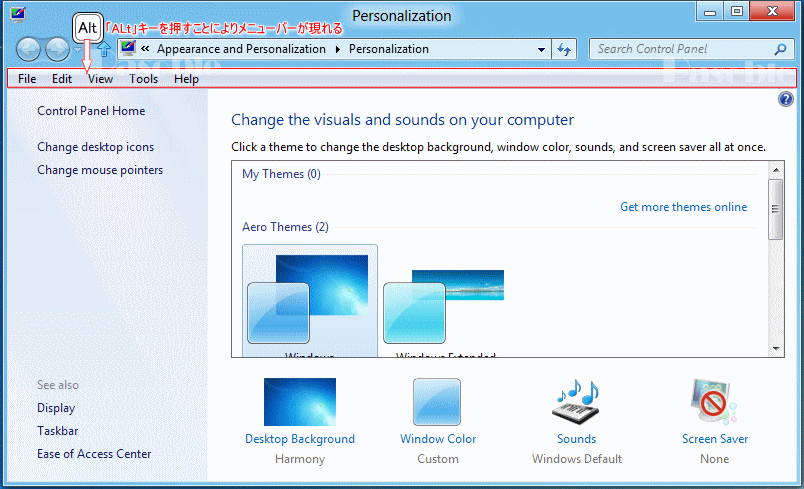Click the theme list scroll-down arrow
This screenshot has width=804, height=489.
tap(775, 349)
